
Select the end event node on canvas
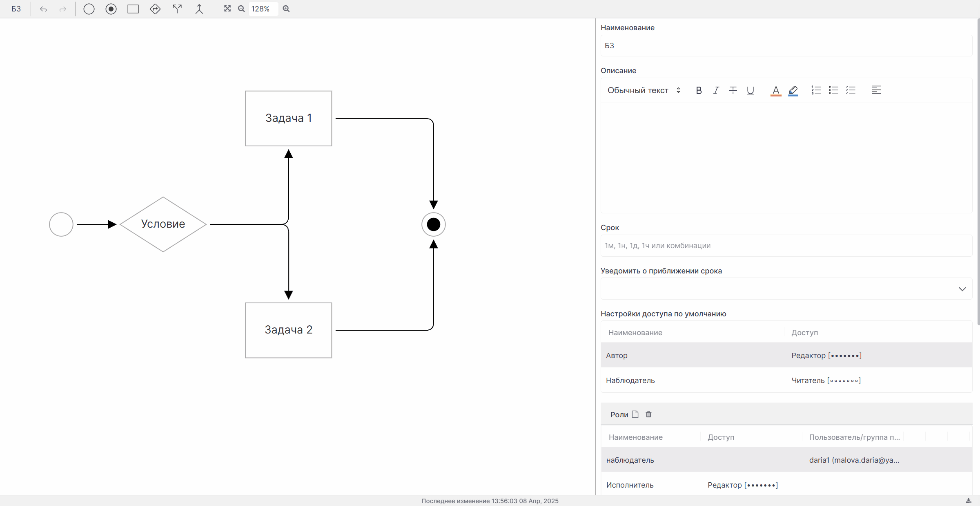(434, 224)
